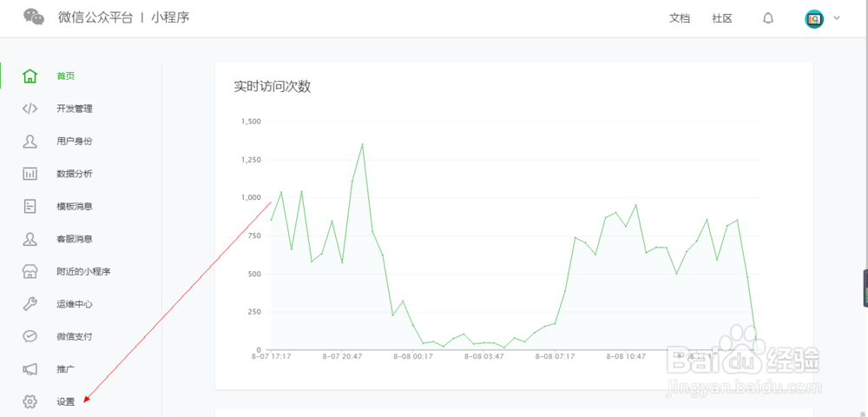Open 微信支付 menu item
The image size is (868, 417).
click(x=74, y=337)
